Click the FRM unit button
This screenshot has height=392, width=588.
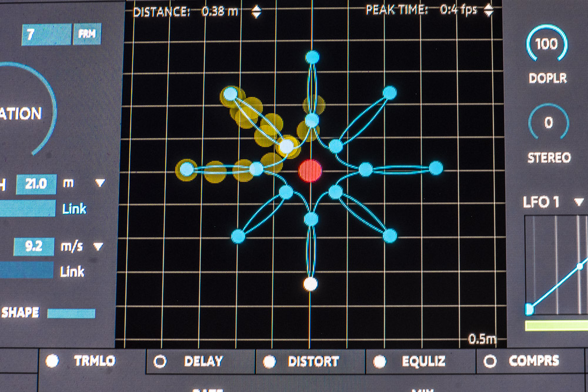(x=87, y=34)
